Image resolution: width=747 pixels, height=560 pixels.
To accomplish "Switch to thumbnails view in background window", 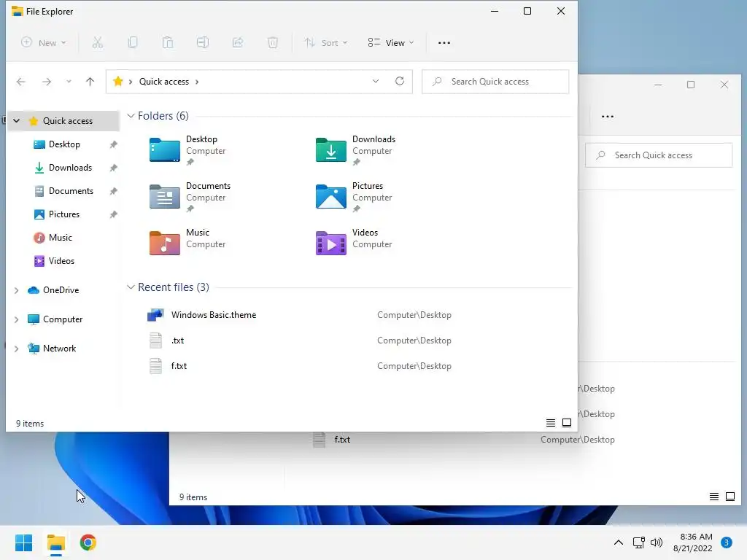I will pos(729,497).
